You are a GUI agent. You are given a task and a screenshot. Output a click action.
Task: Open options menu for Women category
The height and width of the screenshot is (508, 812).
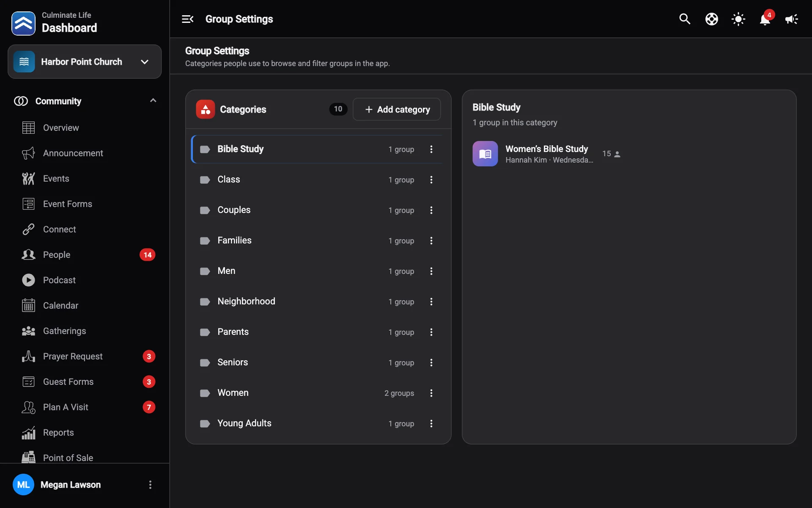(x=431, y=393)
